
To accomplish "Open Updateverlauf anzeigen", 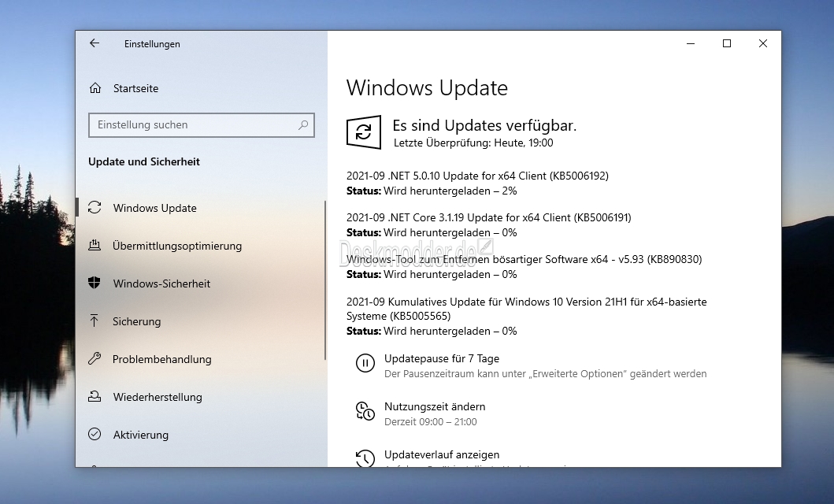I will pyautogui.click(x=442, y=454).
